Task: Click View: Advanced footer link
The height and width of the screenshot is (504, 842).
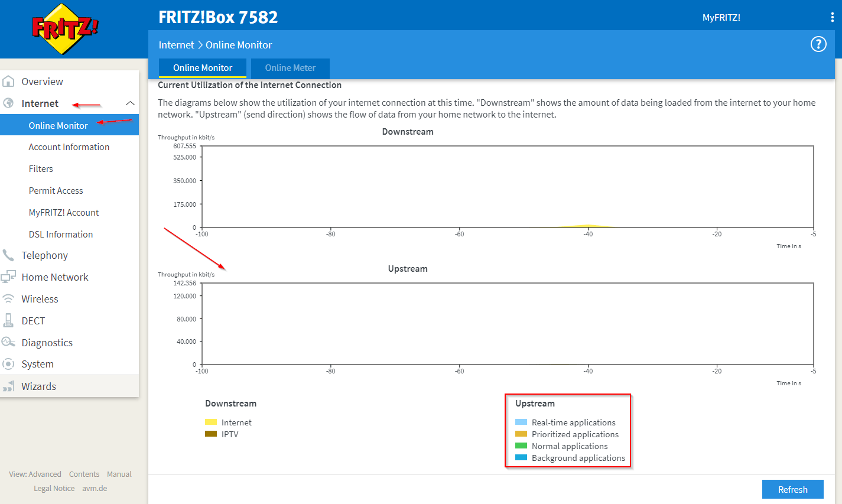Action: [35, 474]
